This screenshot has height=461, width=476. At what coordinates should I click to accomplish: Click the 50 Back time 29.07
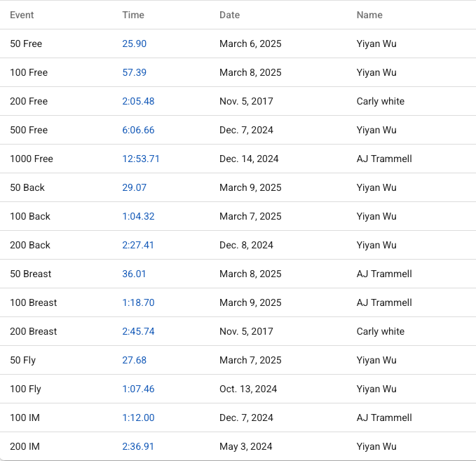click(134, 187)
